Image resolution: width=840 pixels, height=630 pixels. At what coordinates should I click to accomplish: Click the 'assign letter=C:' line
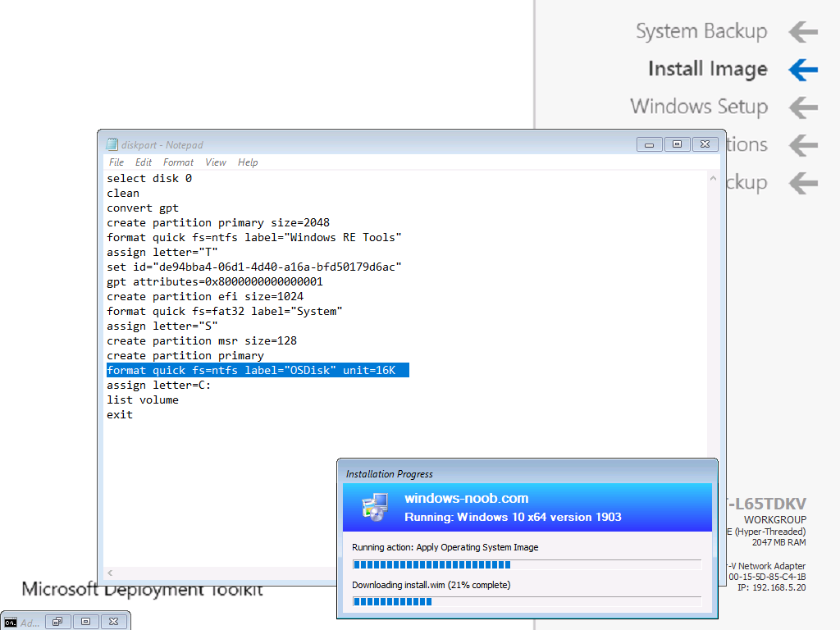pyautogui.click(x=158, y=386)
